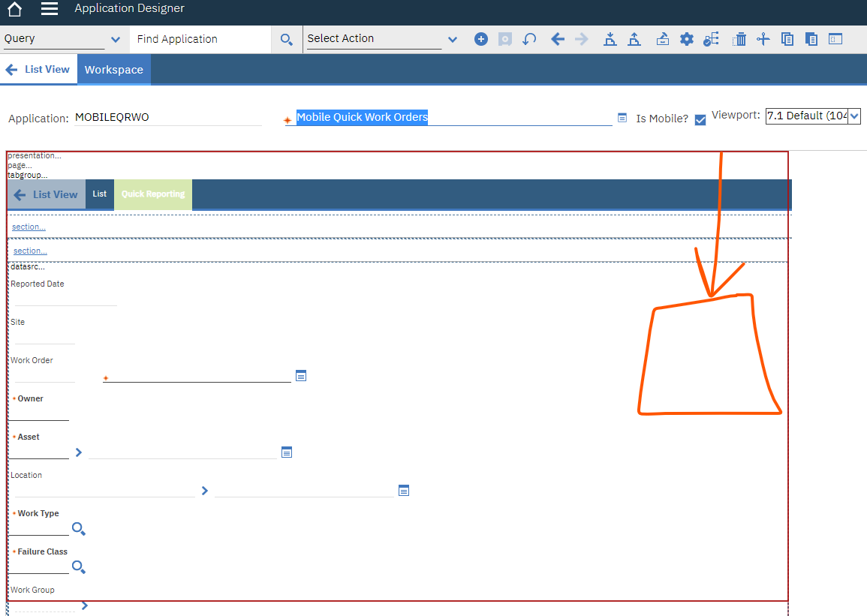
Task: Open the Select Action dropdown
Action: coord(453,40)
